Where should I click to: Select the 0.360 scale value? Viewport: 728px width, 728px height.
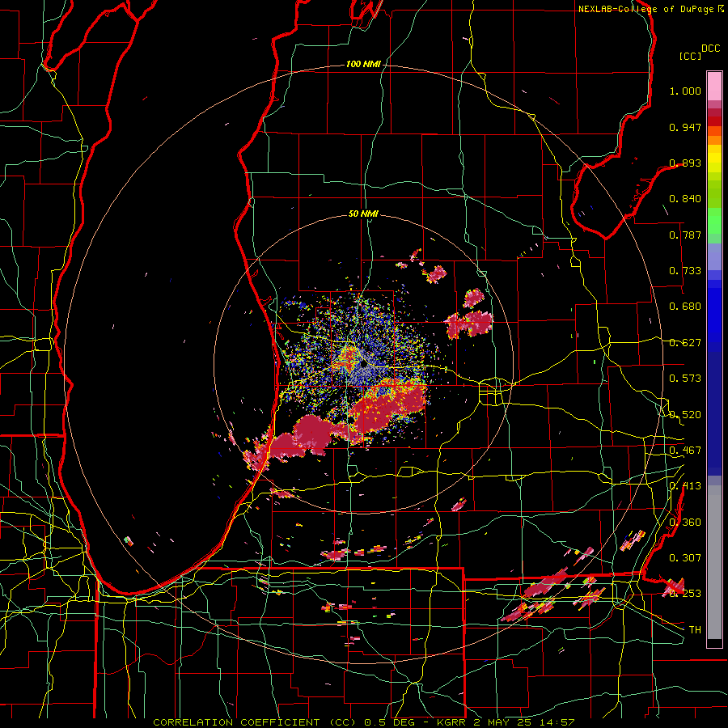coord(685,522)
